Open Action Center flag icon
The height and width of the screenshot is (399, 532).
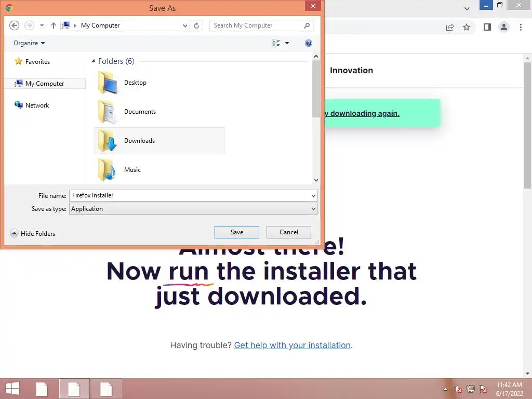[x=483, y=389]
